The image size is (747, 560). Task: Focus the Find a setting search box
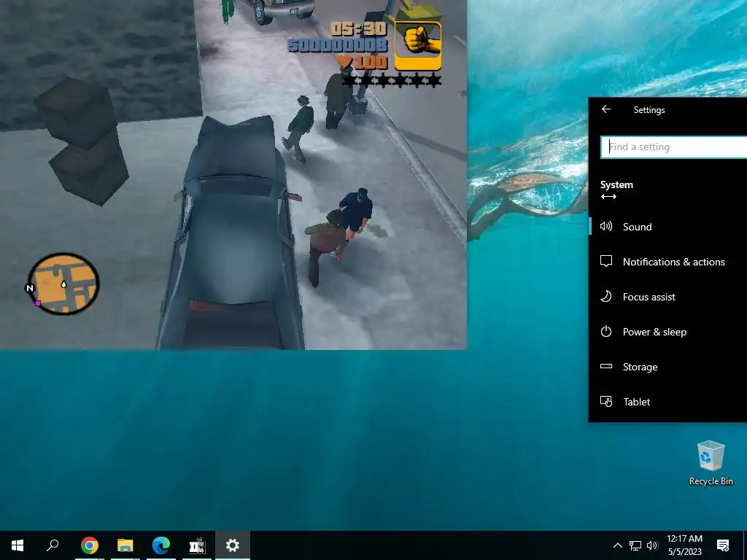(673, 147)
